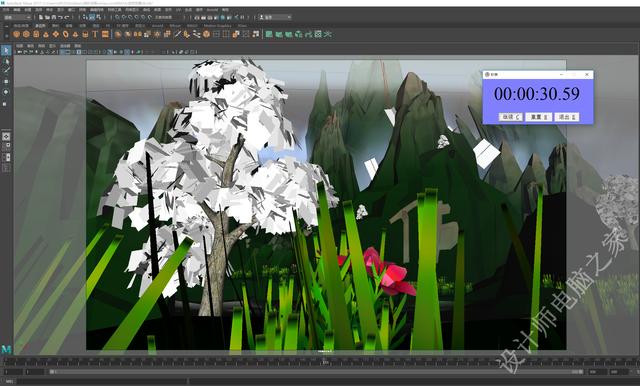Create a polygon cone from the shelf
Image resolution: width=640 pixels, height=386 pixels.
tap(46, 35)
